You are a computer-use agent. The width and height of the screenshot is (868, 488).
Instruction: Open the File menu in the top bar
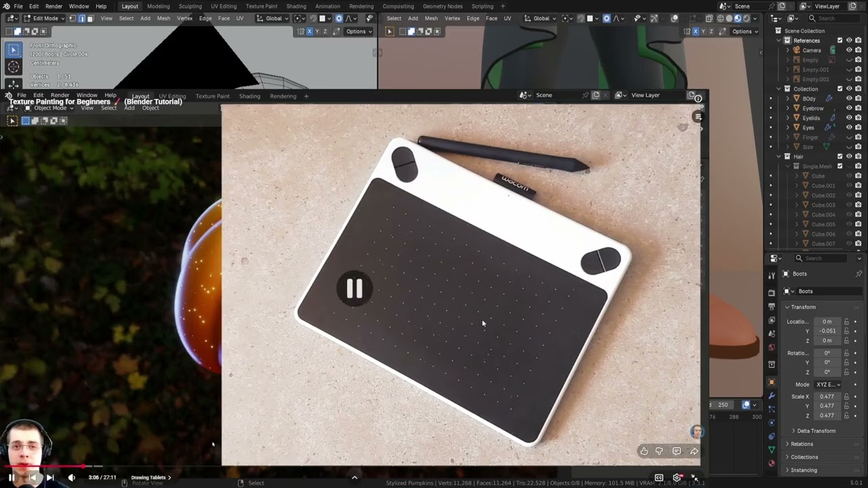click(18, 6)
